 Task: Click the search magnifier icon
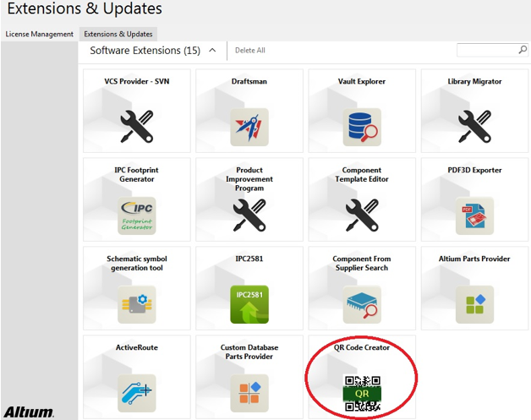coord(523,50)
